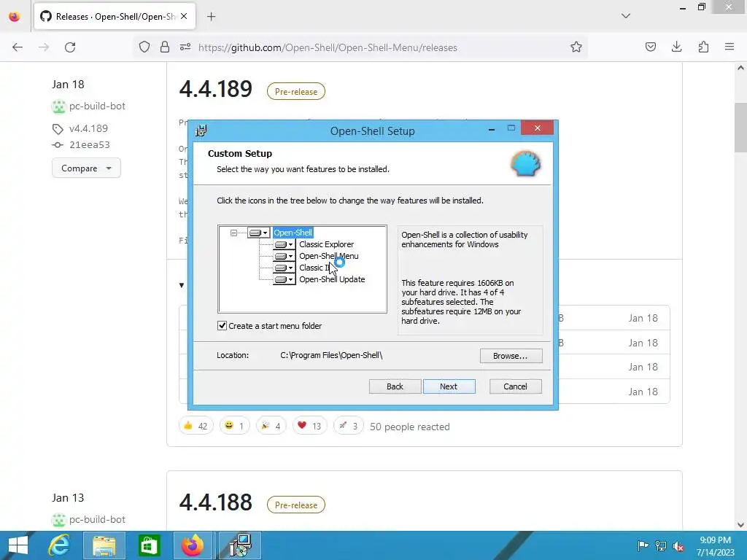
Task: Select the Releases Open-Shell browser tab
Action: (x=114, y=17)
